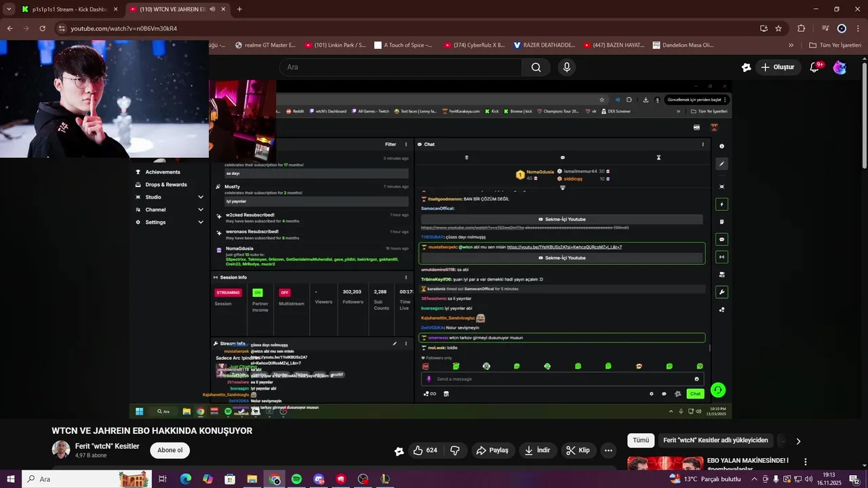Image resolution: width=868 pixels, height=488 pixels.
Task: Open Copilot from the taskbar
Action: [208, 479]
